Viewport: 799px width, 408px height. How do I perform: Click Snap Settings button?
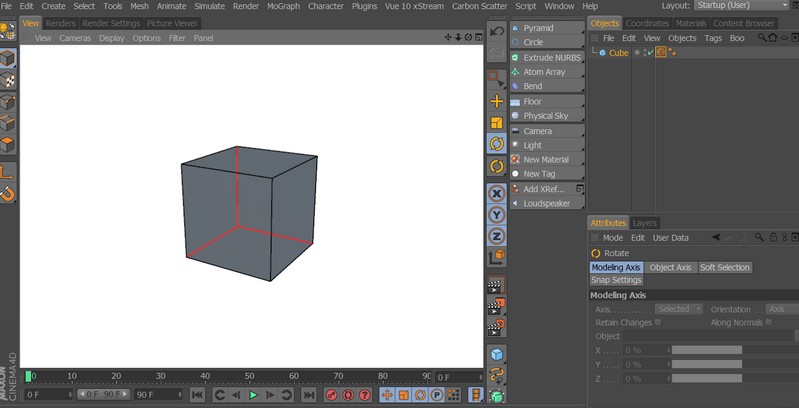(x=616, y=280)
